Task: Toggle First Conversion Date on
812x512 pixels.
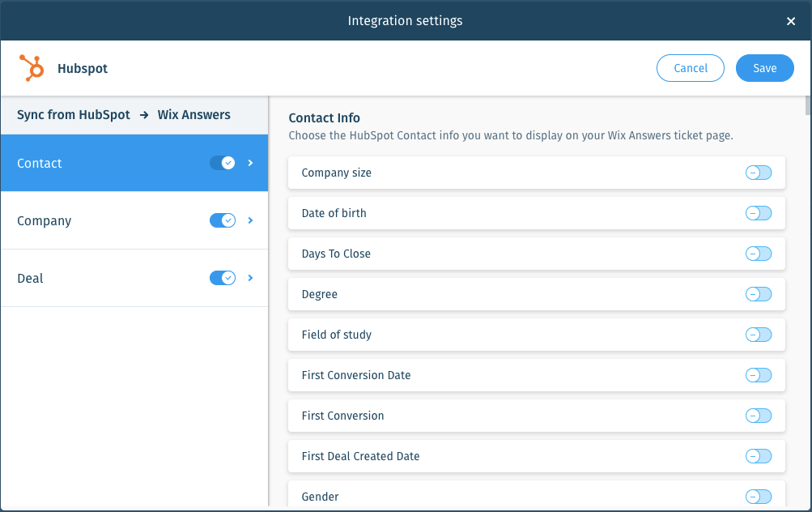Action: coord(759,374)
